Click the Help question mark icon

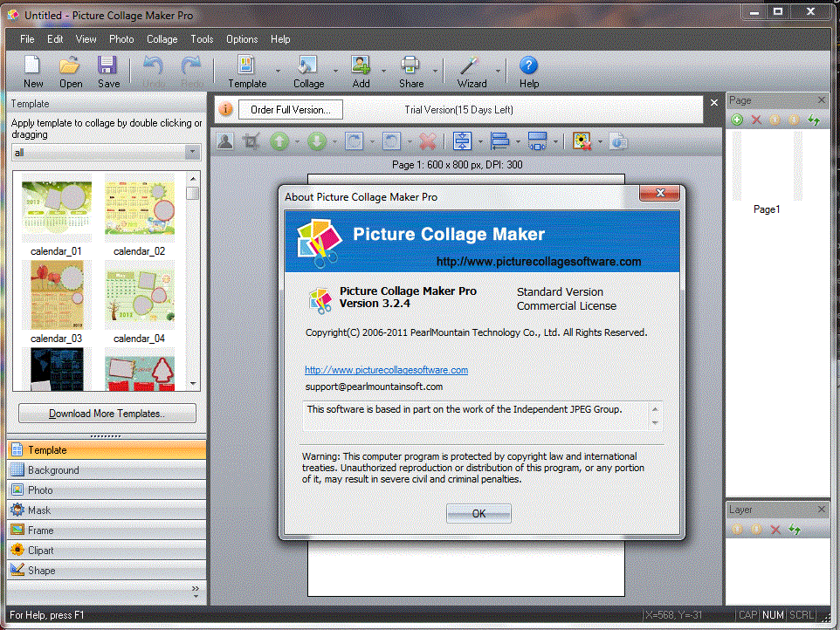(x=528, y=72)
